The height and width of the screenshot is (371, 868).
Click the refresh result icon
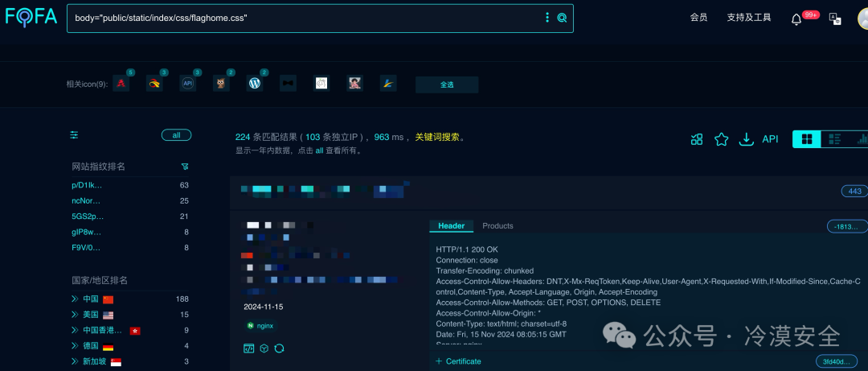pos(280,348)
